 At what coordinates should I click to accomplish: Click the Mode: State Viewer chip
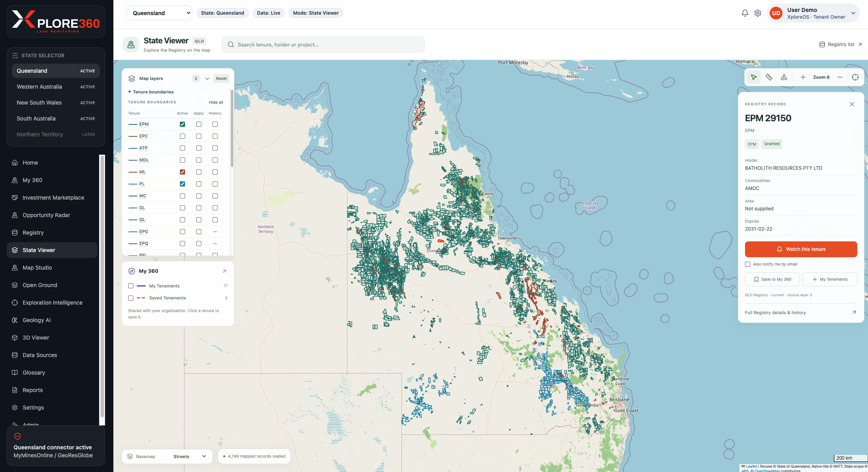(316, 13)
